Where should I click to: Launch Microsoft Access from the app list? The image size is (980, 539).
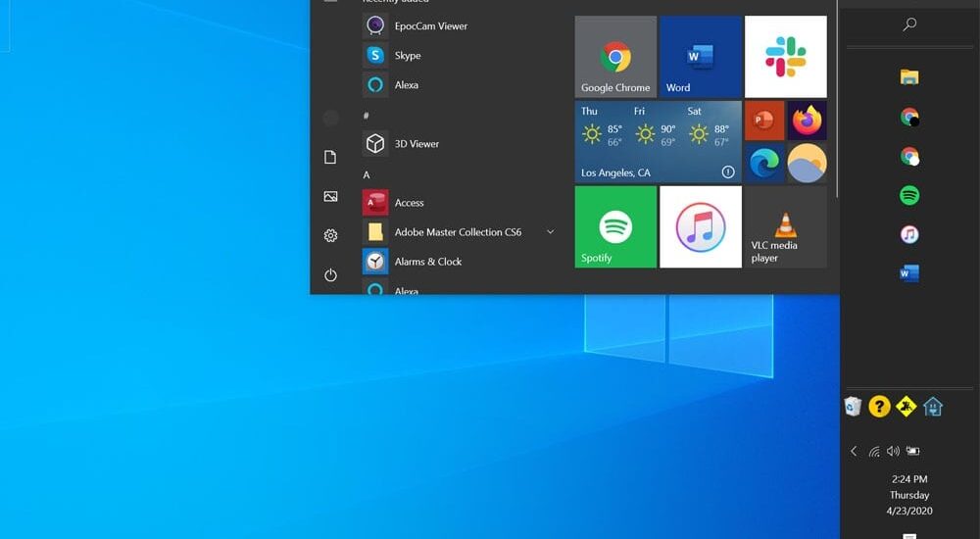click(460, 203)
